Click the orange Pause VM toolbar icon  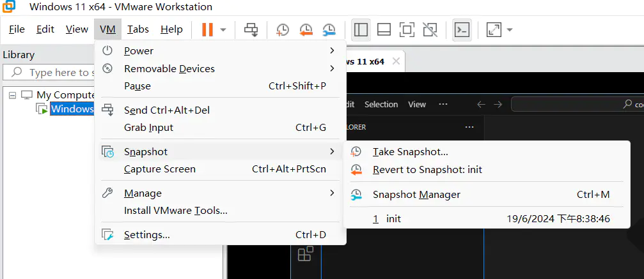207,29
